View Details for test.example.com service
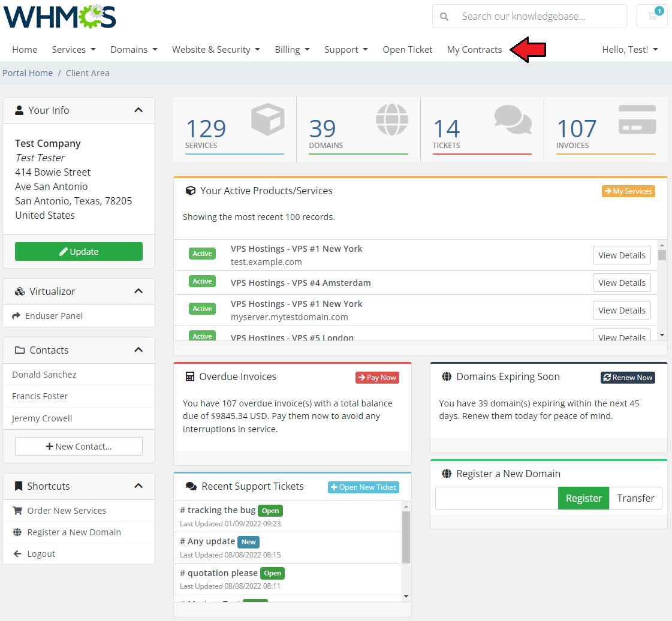The image size is (672, 621). (622, 255)
